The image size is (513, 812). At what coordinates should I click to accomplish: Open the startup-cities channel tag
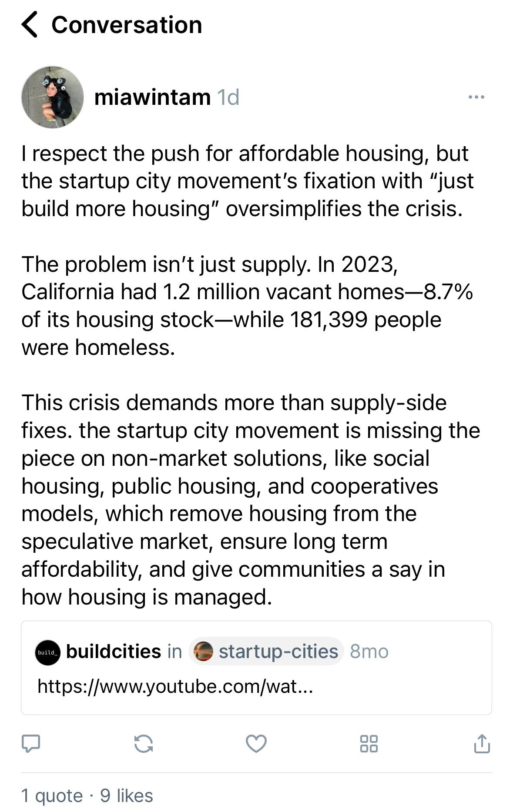[x=278, y=652]
